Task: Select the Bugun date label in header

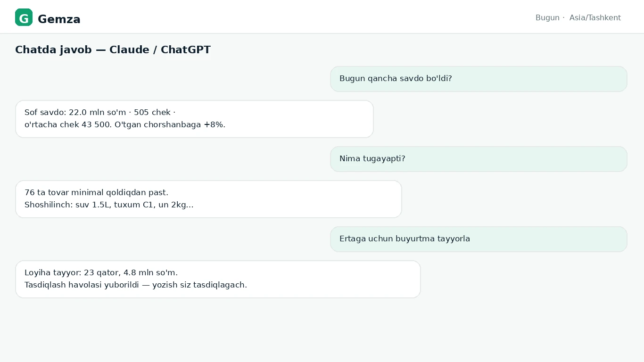Action: coord(547,18)
